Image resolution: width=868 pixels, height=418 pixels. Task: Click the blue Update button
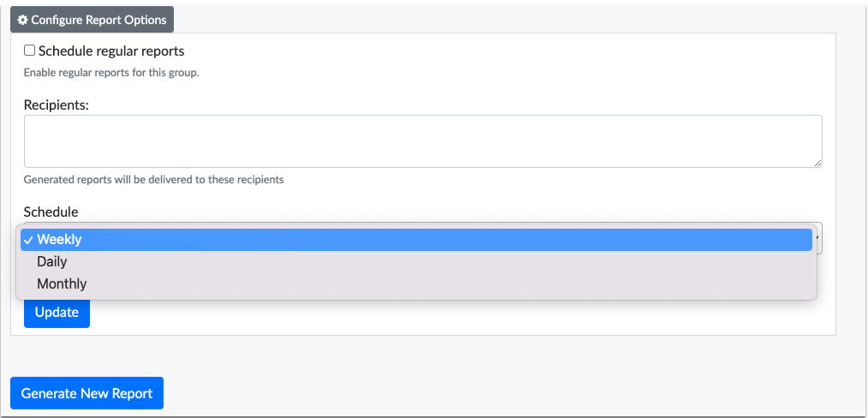click(57, 313)
